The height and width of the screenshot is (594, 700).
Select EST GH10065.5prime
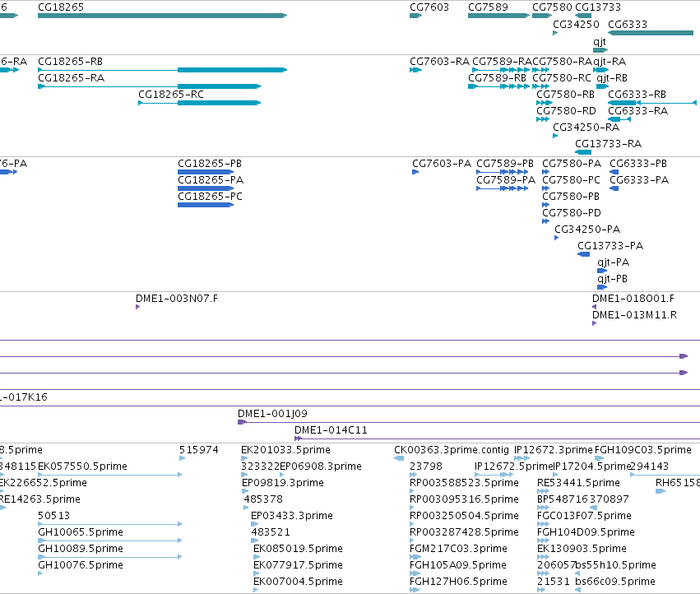point(81,532)
